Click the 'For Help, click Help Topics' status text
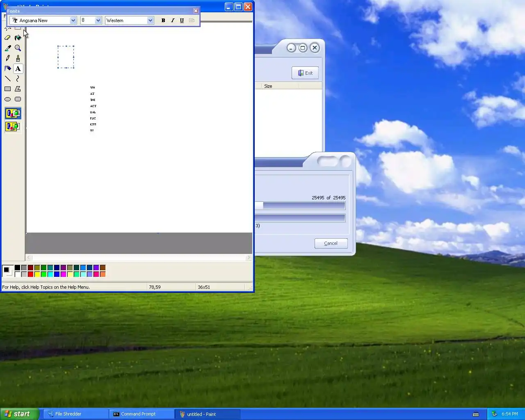The width and height of the screenshot is (525, 420). [x=46, y=287]
